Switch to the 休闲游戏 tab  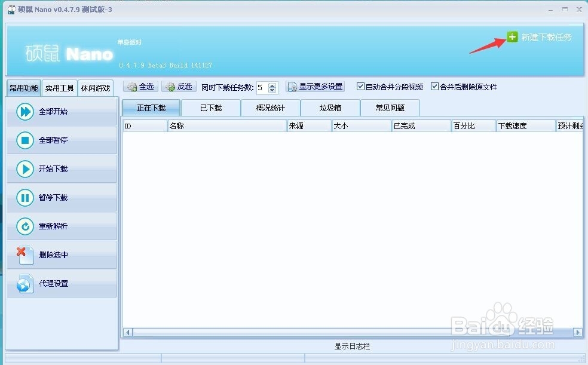(96, 88)
